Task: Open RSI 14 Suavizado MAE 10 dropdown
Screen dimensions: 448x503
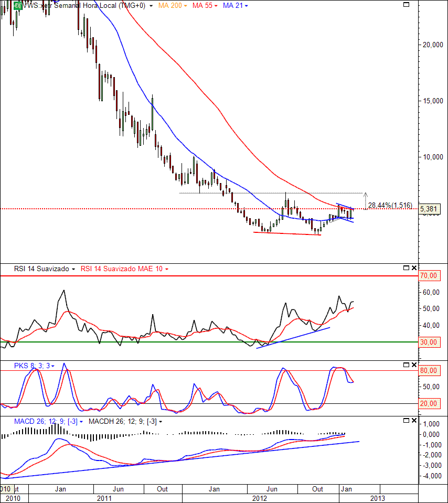Action: 167,269
